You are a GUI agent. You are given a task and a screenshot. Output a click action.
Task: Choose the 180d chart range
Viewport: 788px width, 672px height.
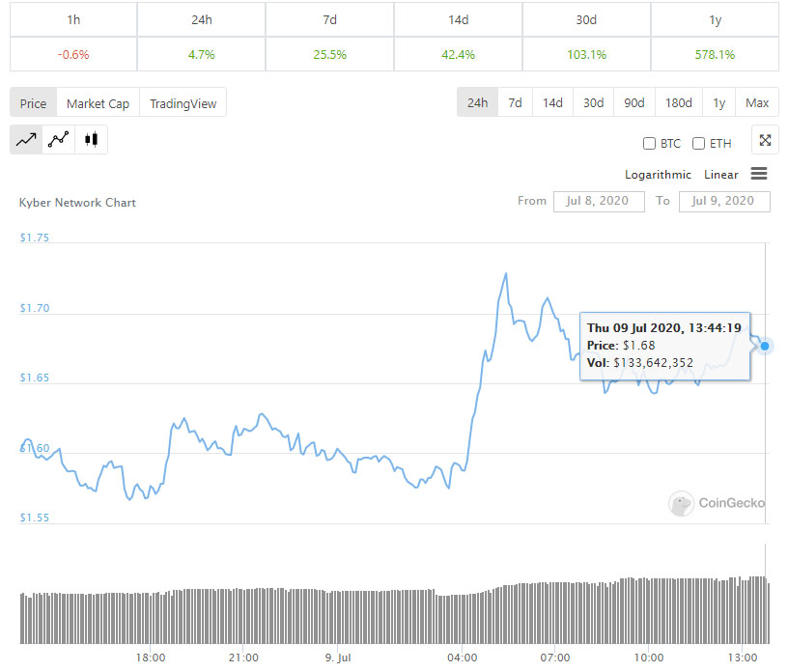point(679,102)
